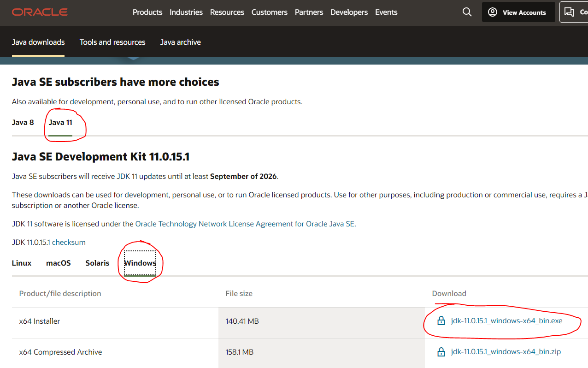Select the Windows platform tab
The height and width of the screenshot is (368, 588).
click(x=140, y=263)
